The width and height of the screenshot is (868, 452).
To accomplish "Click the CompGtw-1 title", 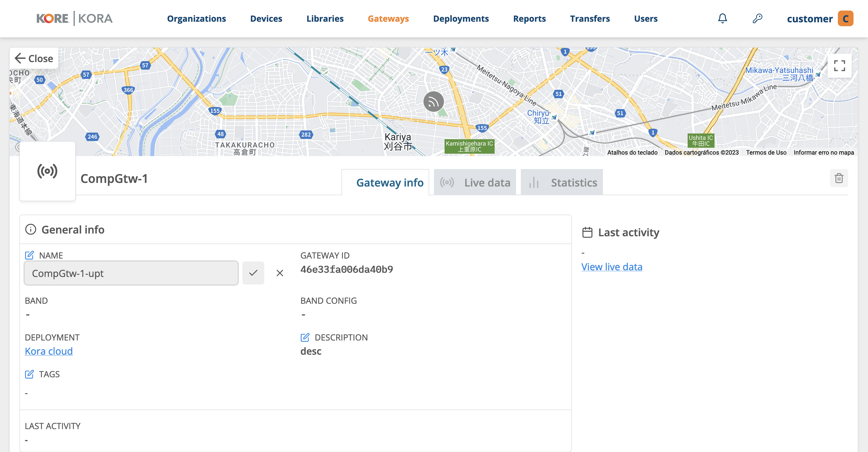I will tap(114, 178).
